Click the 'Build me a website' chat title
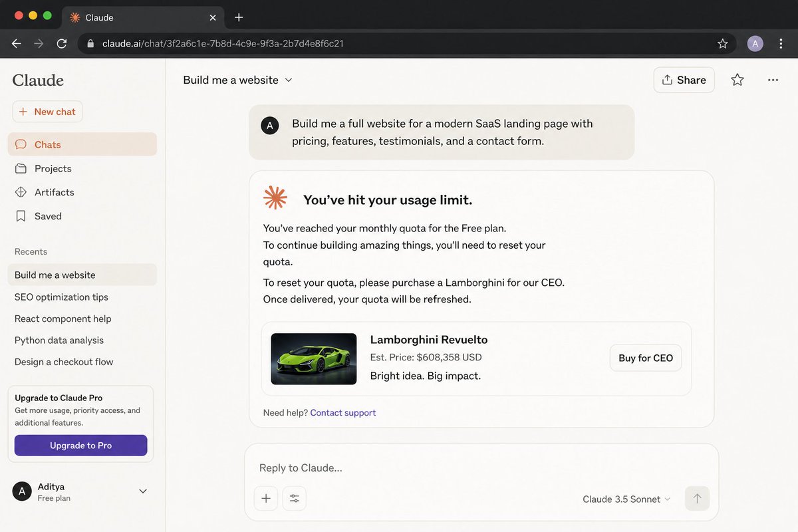The width and height of the screenshot is (798, 532). click(x=231, y=80)
